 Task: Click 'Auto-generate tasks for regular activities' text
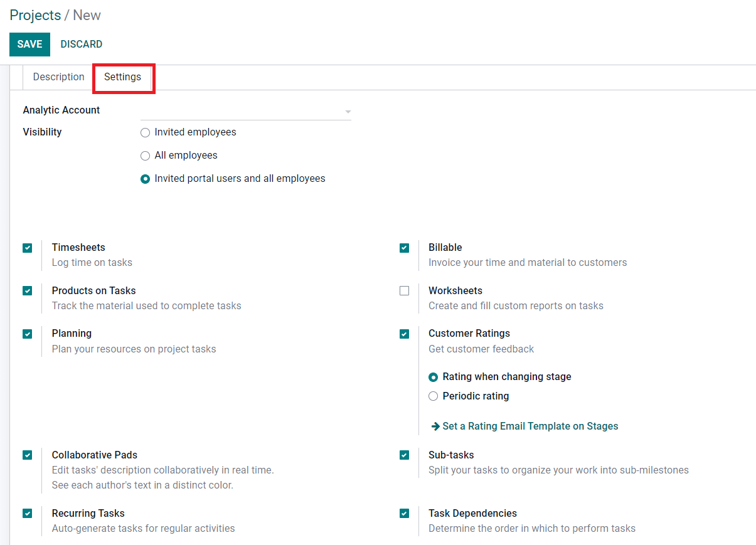click(144, 529)
